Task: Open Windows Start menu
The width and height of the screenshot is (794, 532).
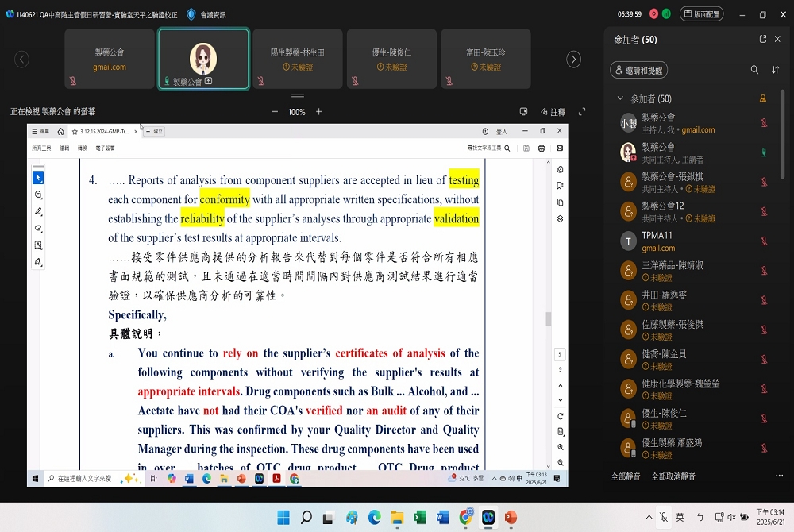Action: [283, 518]
